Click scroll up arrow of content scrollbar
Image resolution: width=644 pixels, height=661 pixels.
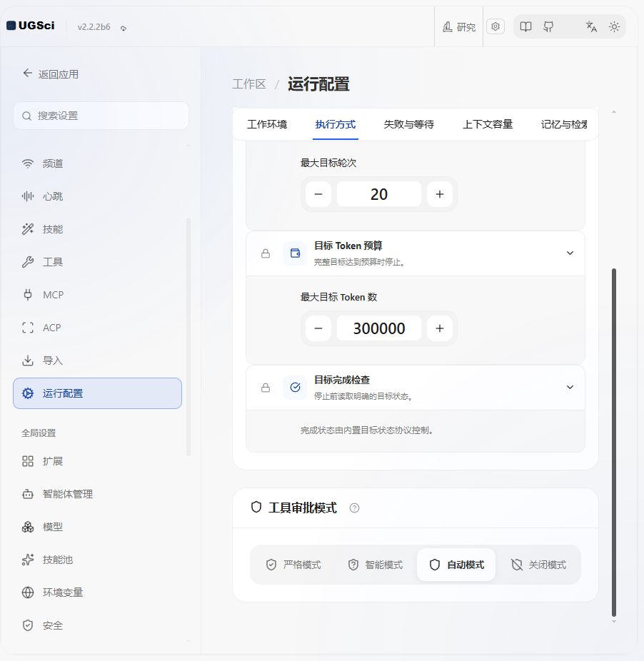[x=614, y=111]
